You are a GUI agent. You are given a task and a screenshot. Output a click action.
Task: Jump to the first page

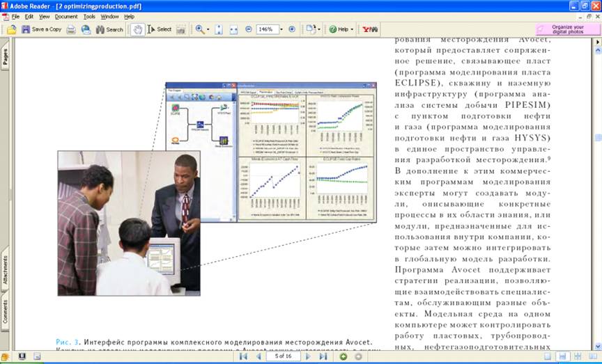pyautogui.click(x=243, y=356)
